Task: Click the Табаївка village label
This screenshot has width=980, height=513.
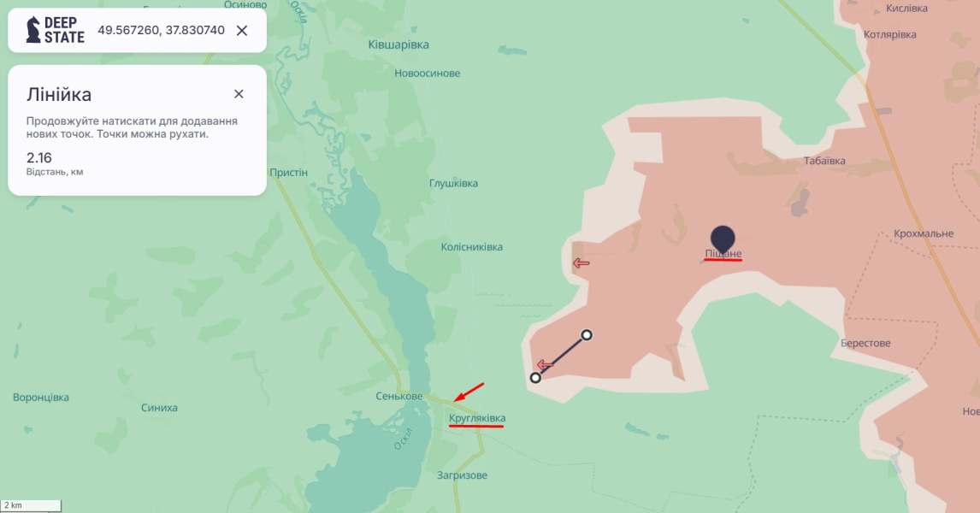Action: click(x=824, y=161)
